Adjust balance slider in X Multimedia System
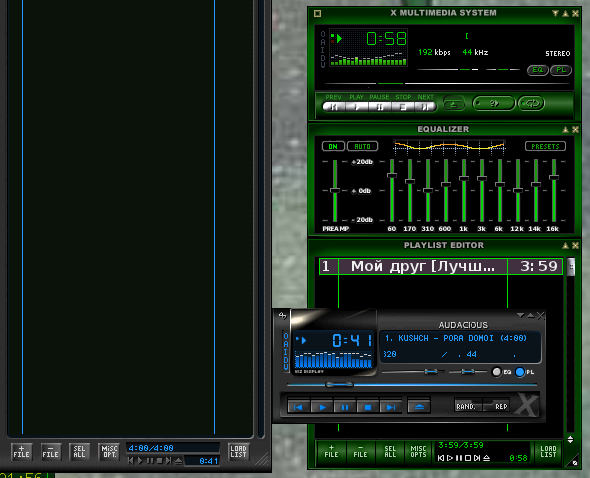Viewport: 590px width, 478px height. tap(503, 70)
